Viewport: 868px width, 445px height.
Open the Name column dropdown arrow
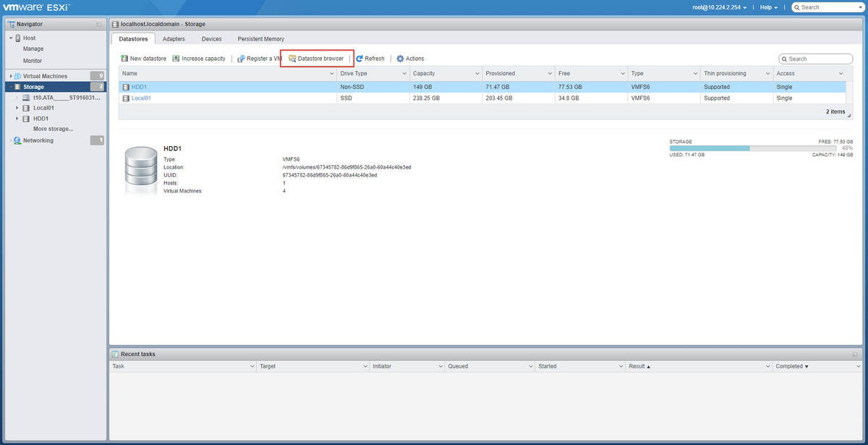pos(331,74)
